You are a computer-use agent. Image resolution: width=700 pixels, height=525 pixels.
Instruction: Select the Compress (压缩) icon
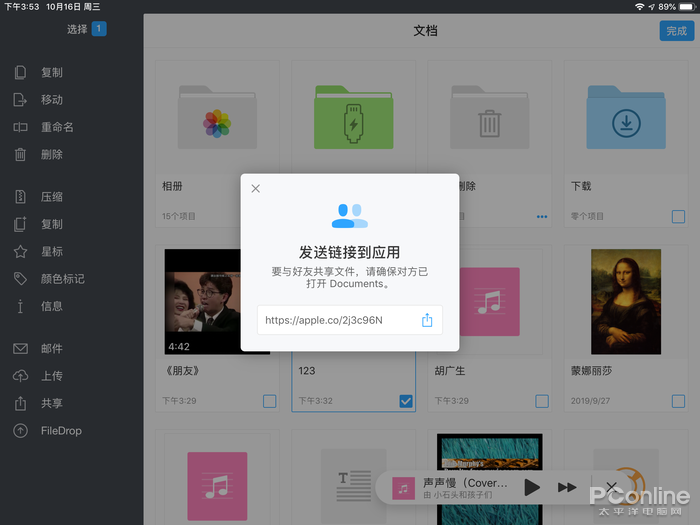[x=20, y=196]
